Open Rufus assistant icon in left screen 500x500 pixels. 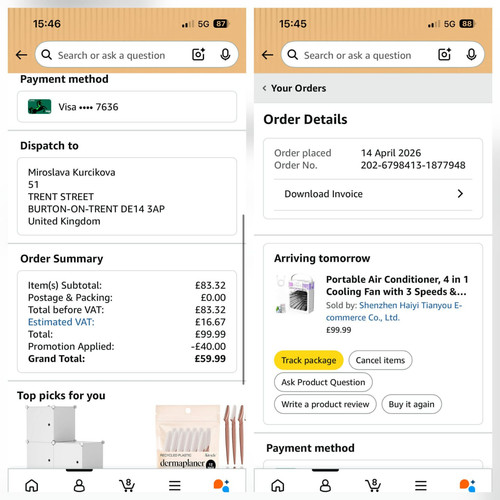click(x=221, y=486)
